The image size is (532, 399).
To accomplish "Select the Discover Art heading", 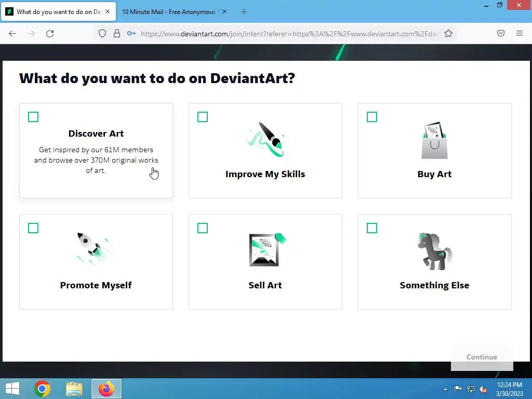I will pos(96,134).
